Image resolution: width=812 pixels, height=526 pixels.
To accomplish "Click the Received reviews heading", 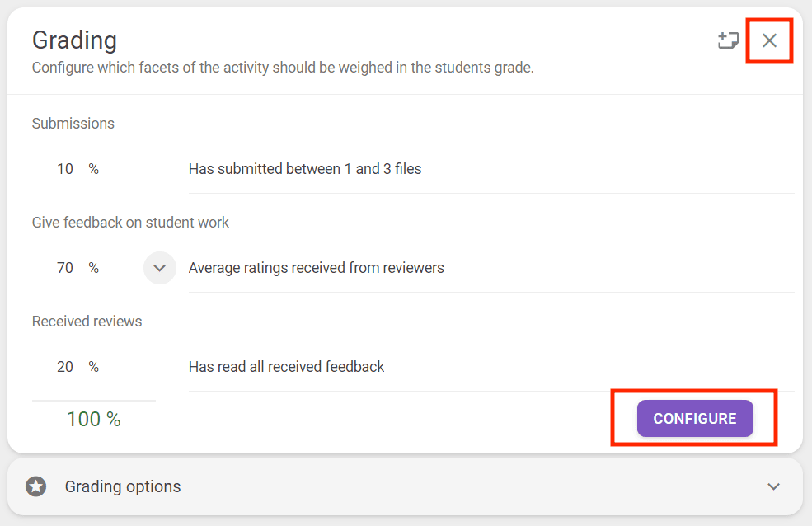I will [87, 322].
